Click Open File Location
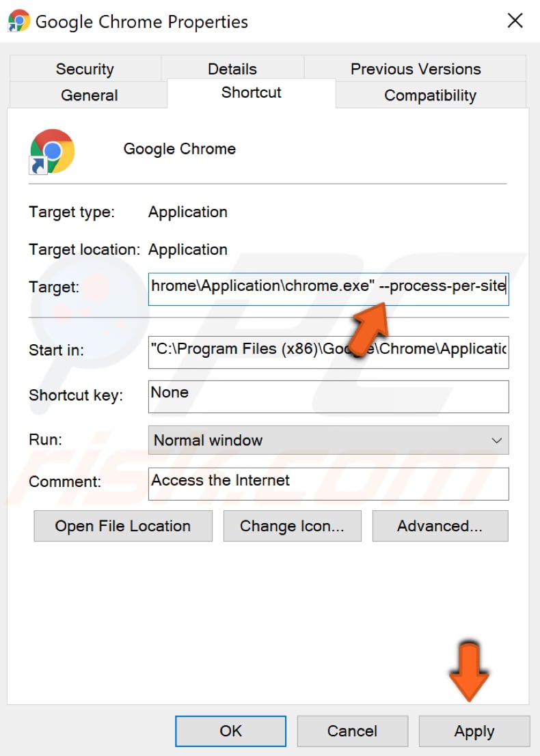 pos(122,526)
